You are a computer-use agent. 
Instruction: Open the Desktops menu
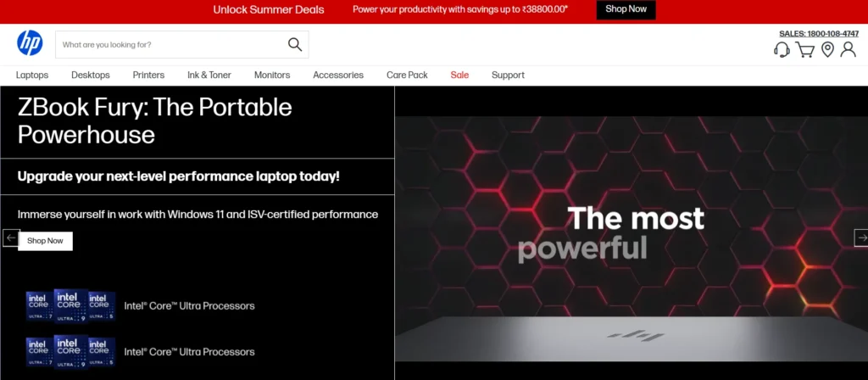coord(91,75)
